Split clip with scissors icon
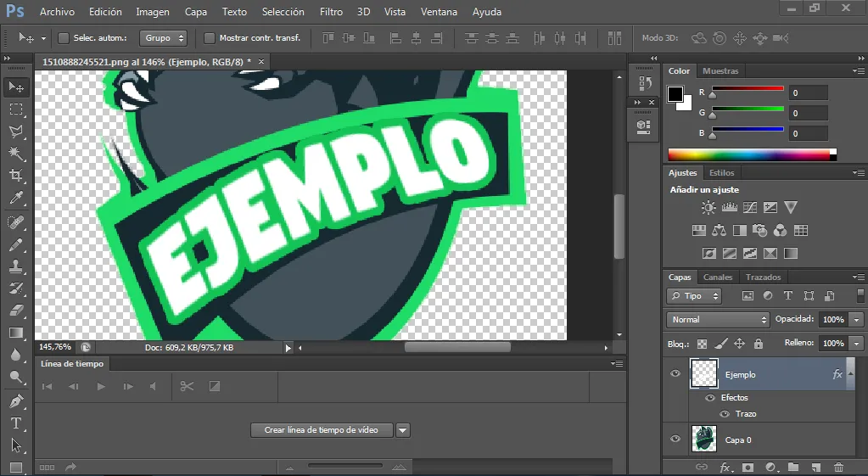This screenshot has height=476, width=868. click(x=188, y=386)
